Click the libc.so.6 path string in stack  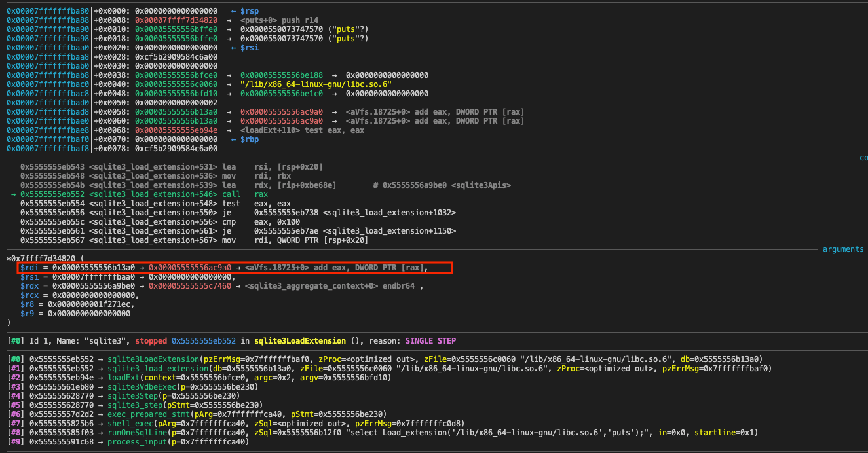pos(316,84)
